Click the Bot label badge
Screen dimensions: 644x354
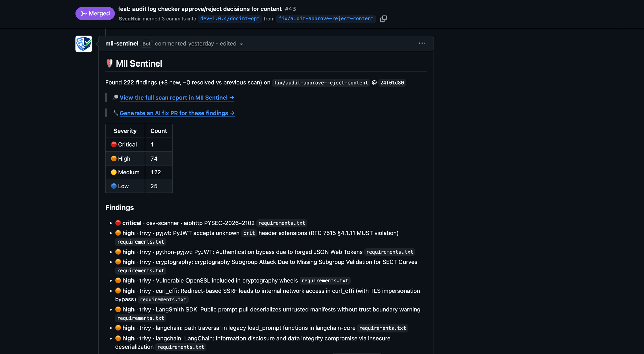tap(146, 44)
